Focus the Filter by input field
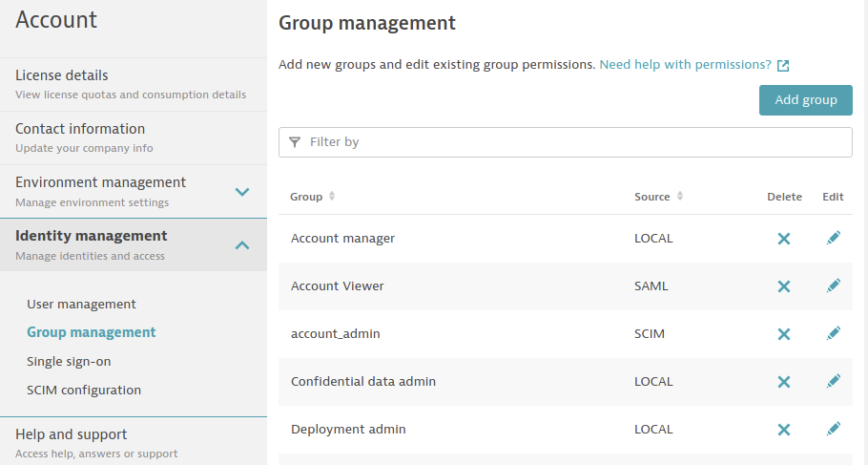868x465 pixels. click(566, 142)
